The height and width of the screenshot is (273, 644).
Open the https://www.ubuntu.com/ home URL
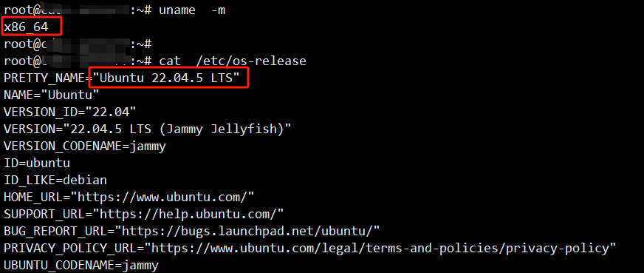point(162,197)
